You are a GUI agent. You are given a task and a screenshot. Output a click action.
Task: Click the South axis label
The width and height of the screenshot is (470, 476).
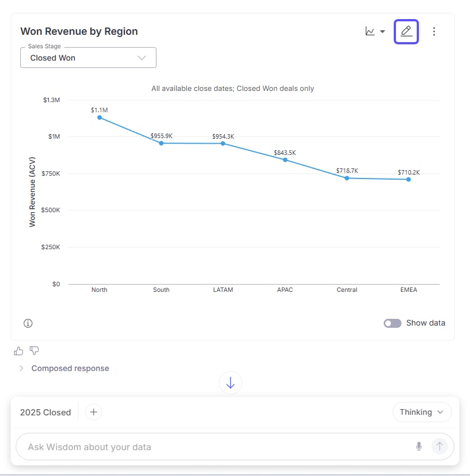[162, 290]
